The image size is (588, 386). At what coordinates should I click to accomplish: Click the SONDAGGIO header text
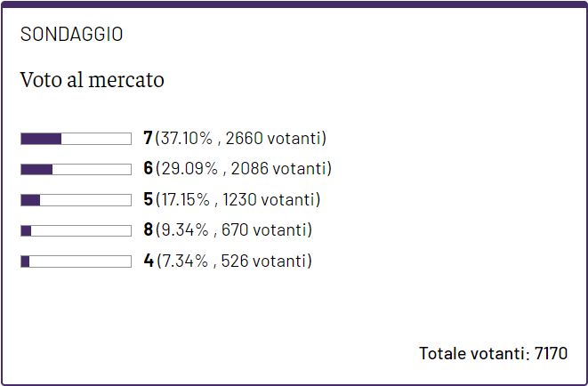tap(72, 35)
